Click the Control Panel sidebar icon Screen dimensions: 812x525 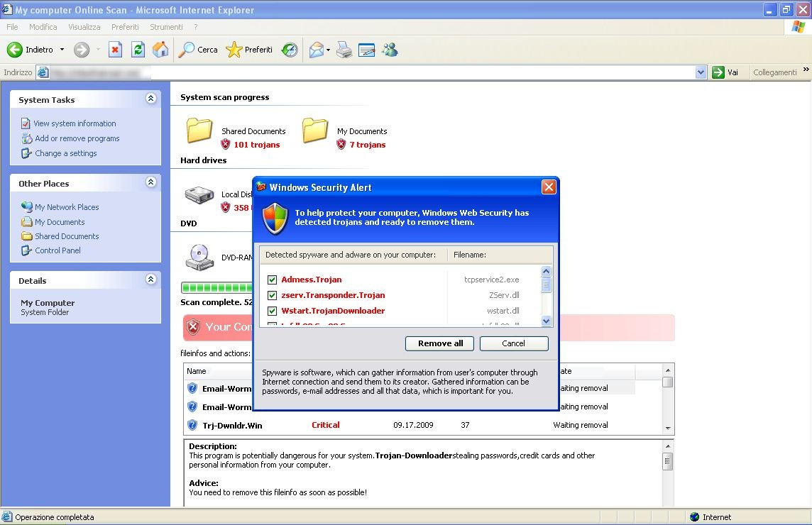click(26, 250)
